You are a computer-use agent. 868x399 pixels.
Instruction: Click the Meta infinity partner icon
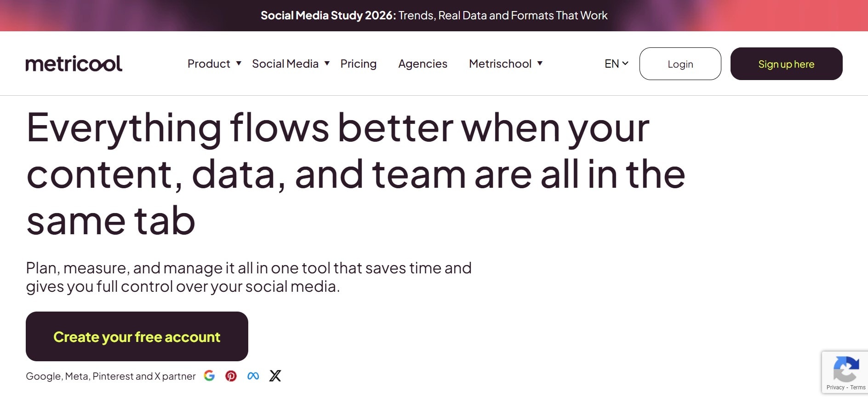[253, 376]
